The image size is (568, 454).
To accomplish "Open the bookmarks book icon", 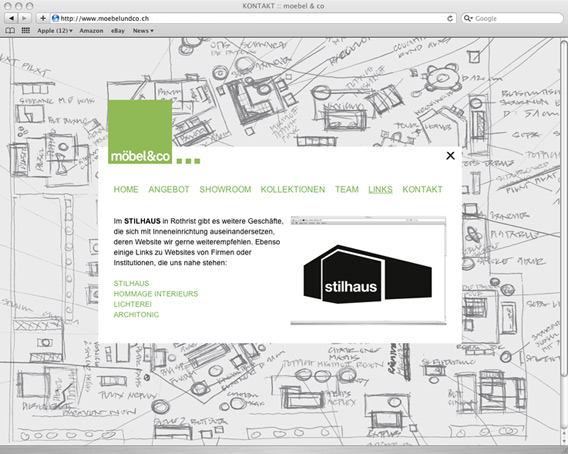I will pyautogui.click(x=10, y=31).
